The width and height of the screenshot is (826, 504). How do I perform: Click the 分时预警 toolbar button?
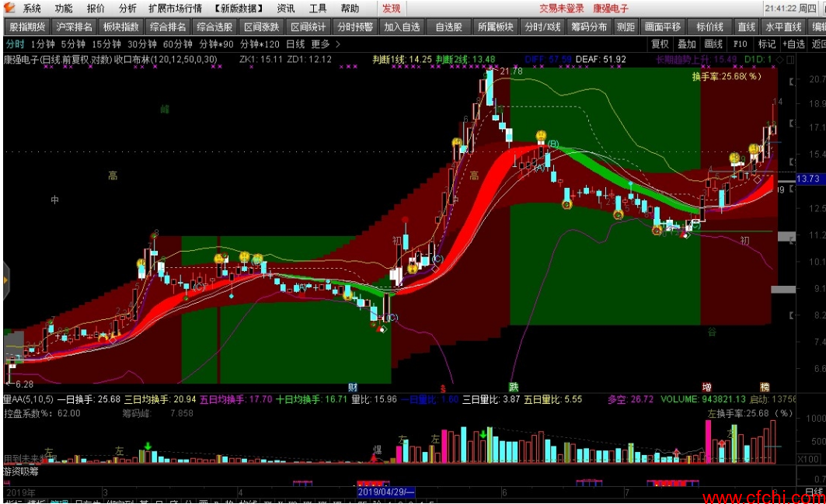356,27
